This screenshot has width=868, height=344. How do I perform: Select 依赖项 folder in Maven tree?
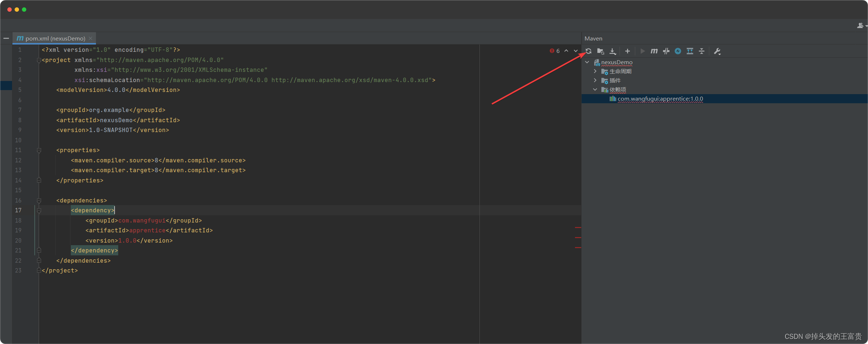coord(618,90)
